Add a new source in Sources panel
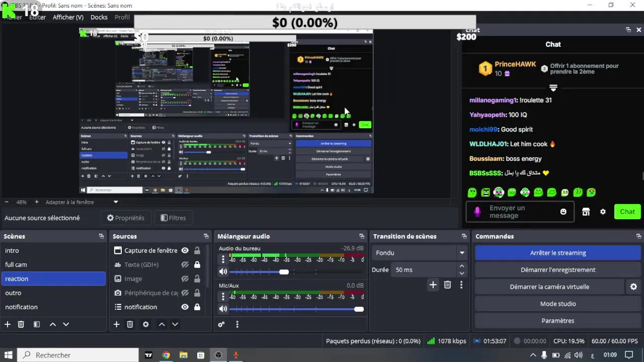The image size is (644, 362). 117,324
